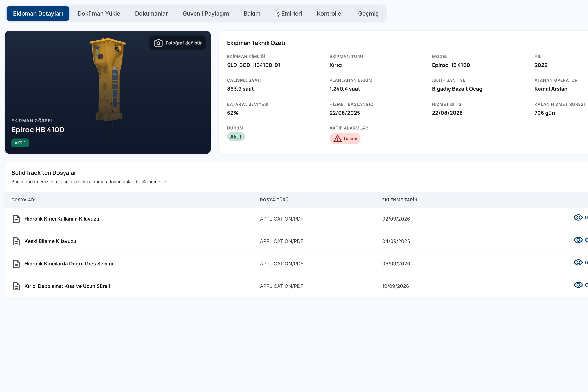
Task: Click the Epiroc HB 4100 title on photo card
Action: pyautogui.click(x=38, y=130)
